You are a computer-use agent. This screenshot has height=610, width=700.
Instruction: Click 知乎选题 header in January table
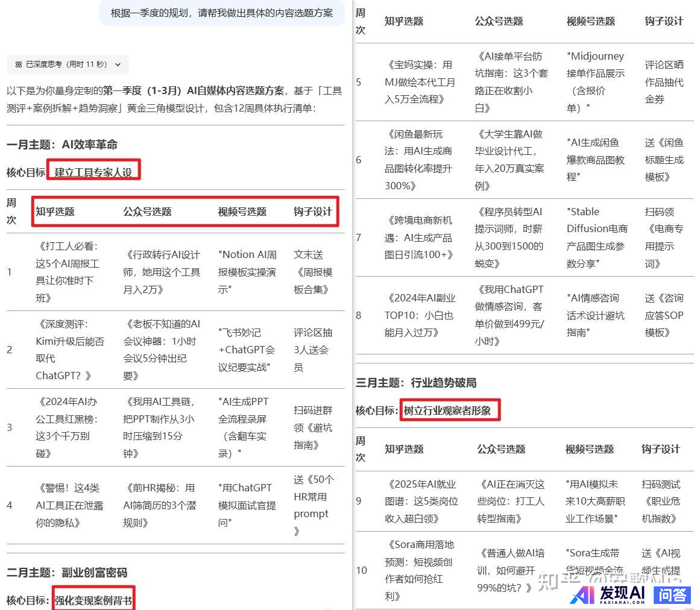pyautogui.click(x=55, y=212)
